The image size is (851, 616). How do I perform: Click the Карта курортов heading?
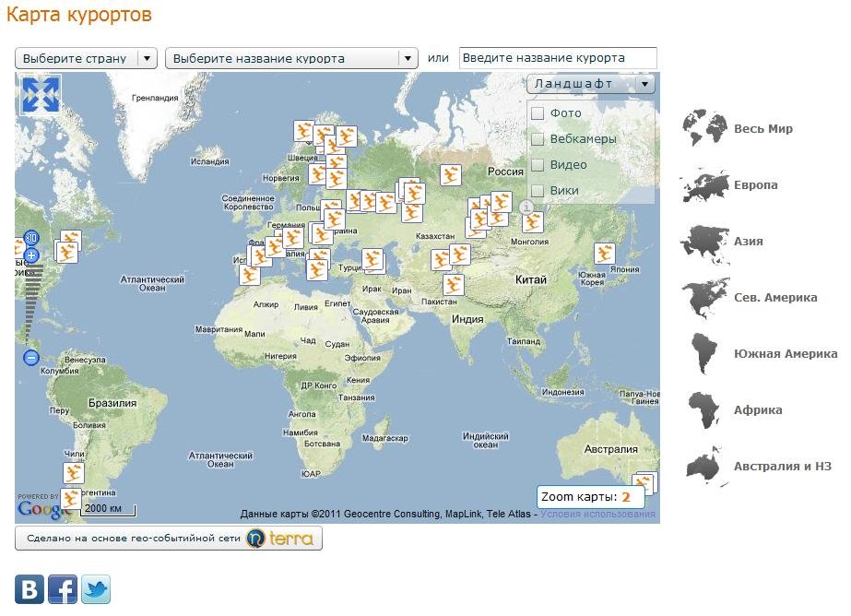79,14
